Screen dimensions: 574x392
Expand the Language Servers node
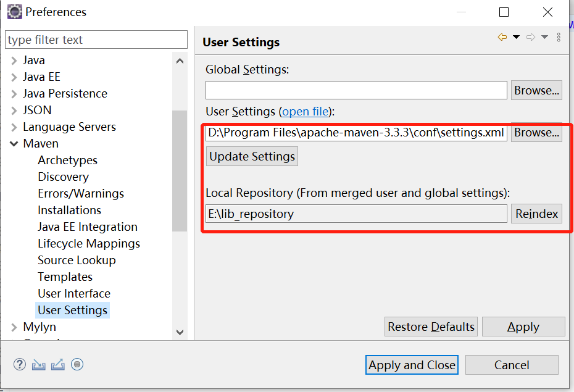point(14,127)
